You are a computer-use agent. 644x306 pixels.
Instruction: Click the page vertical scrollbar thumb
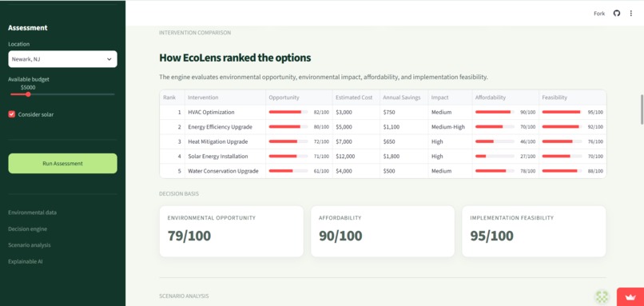pos(642,109)
